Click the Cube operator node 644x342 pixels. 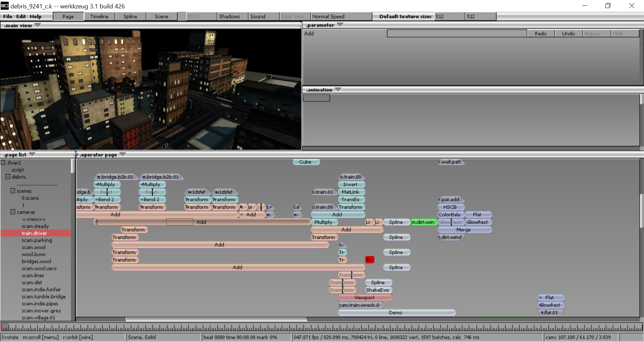tap(306, 162)
